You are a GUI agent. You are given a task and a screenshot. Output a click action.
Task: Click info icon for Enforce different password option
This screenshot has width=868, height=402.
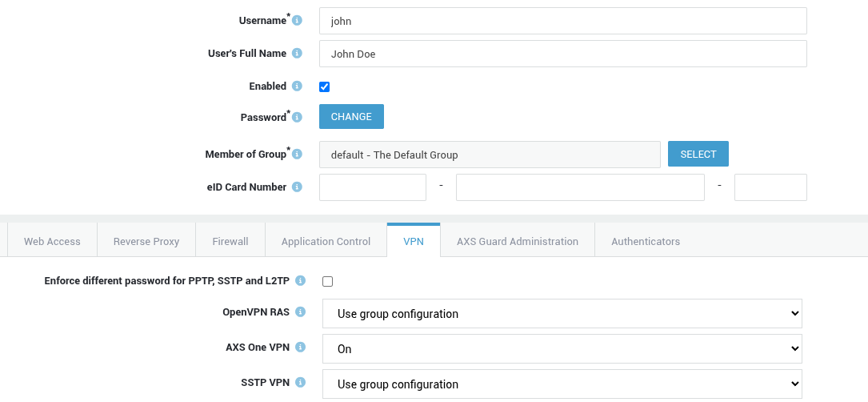click(x=300, y=280)
